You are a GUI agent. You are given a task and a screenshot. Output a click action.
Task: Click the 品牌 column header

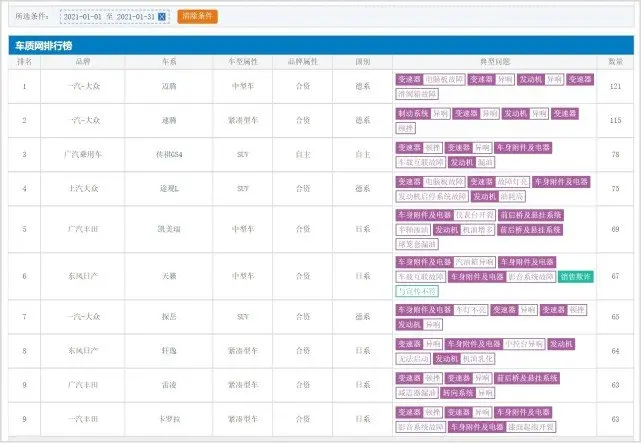click(83, 62)
